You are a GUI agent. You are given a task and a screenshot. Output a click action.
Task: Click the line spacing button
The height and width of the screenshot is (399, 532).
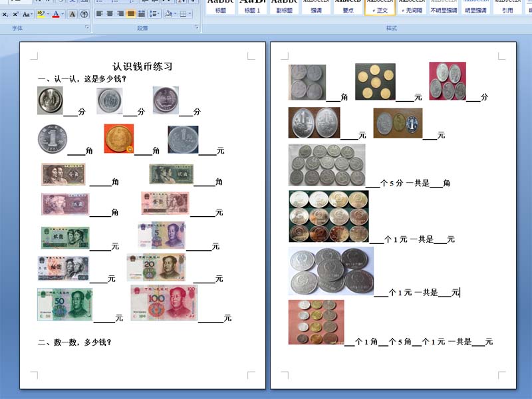click(x=154, y=13)
